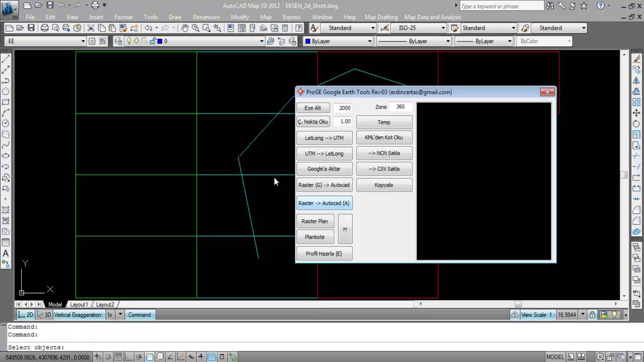
Task: Select the Circle draw tool
Action: coord(6,123)
